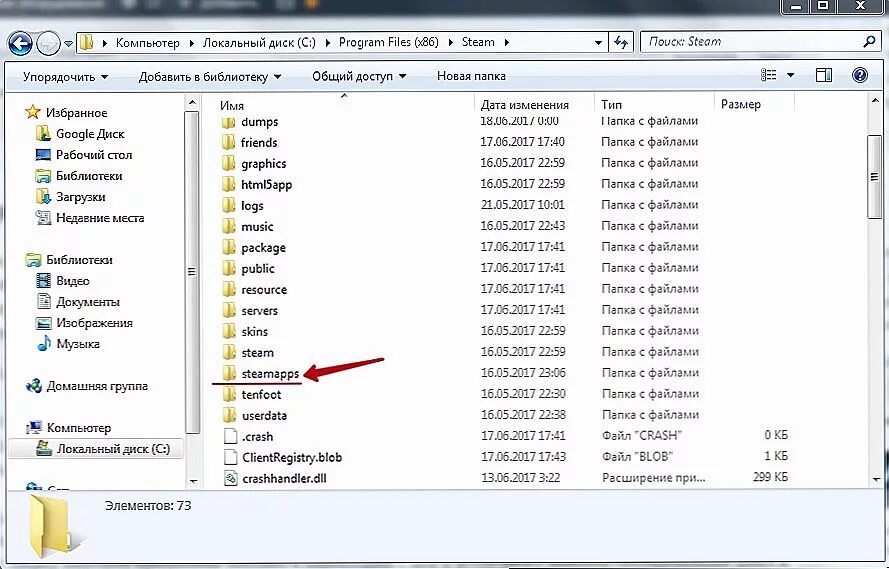
Task: Select the dumps folder icon
Action: [x=228, y=122]
